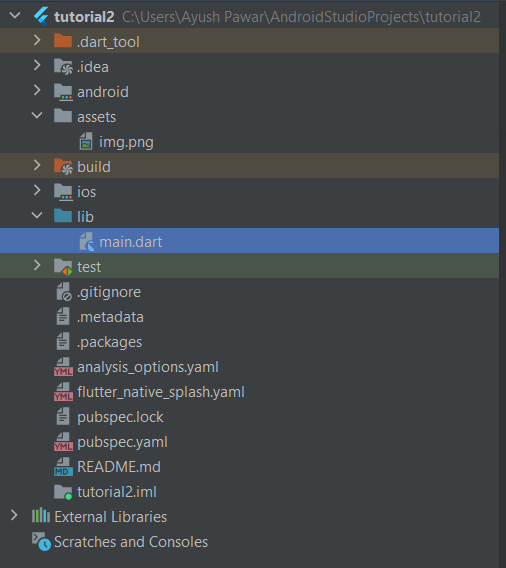
Task: Select the analysis_options.yaml file name
Action: point(148,367)
